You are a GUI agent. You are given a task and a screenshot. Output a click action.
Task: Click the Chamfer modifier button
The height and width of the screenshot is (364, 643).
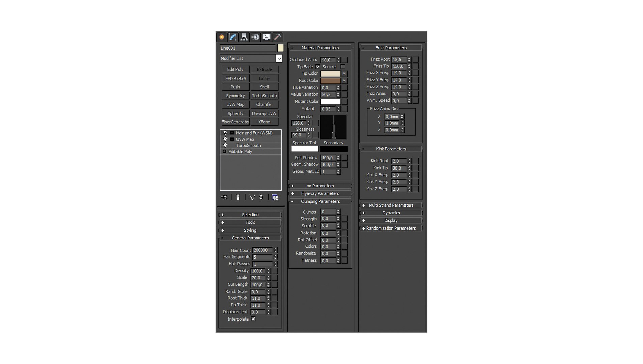(x=264, y=104)
